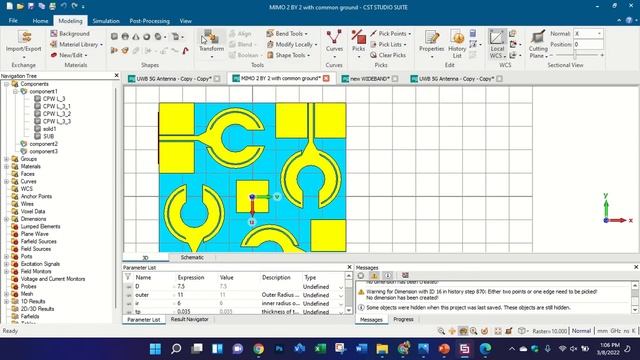Screen dimensions: 640x360
Task: Adjust the Sectional View position slider
Action: [x=576, y=55]
